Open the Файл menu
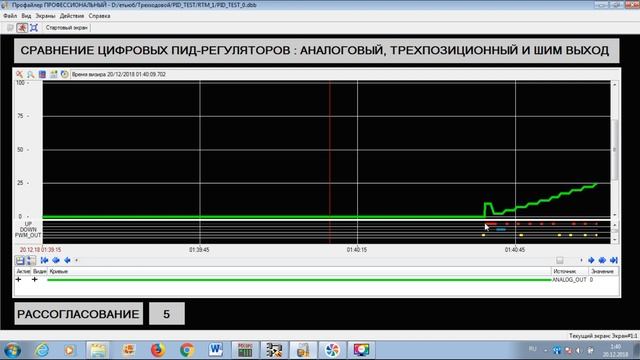 click(x=10, y=16)
